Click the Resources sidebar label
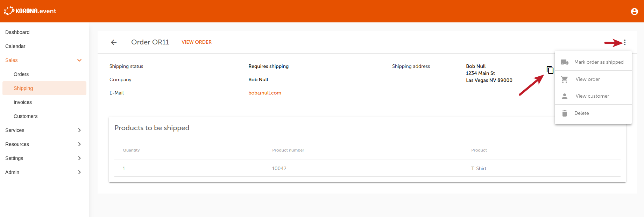Image resolution: width=644 pixels, height=217 pixels. click(x=17, y=144)
